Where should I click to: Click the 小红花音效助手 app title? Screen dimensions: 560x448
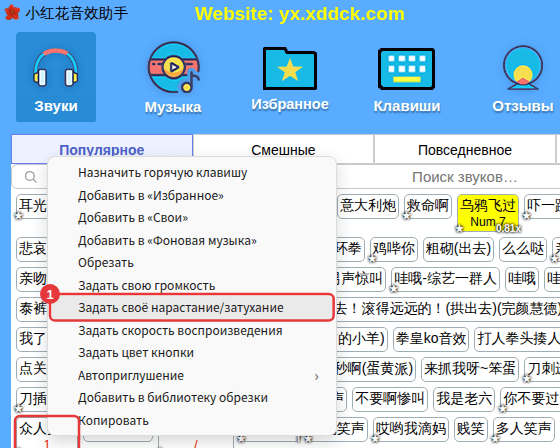click(76, 13)
